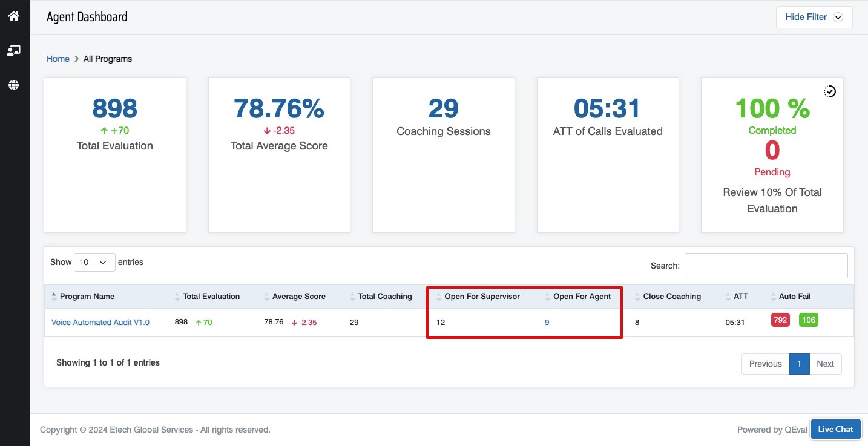The width and height of the screenshot is (868, 446).
Task: Sort by Program Name column arrows
Action: [54, 297]
